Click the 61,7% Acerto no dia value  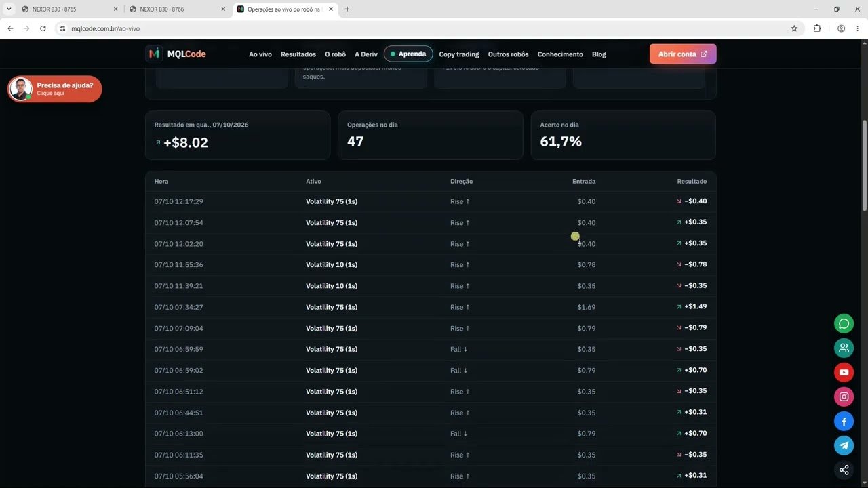(x=561, y=142)
